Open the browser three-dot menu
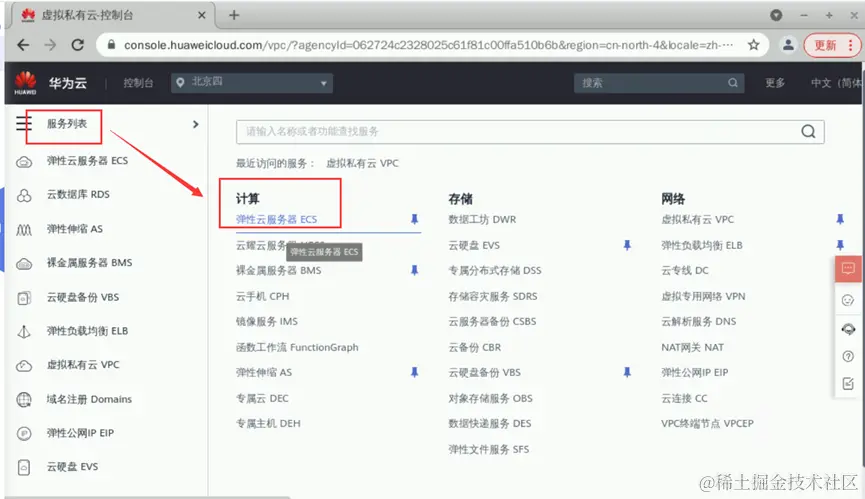The image size is (865, 499). point(850,45)
